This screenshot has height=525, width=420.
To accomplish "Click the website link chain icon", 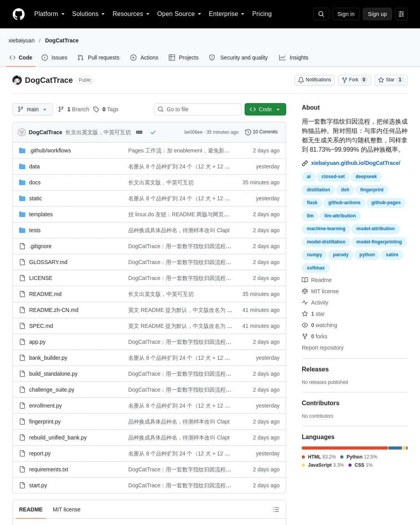I will coord(305,163).
